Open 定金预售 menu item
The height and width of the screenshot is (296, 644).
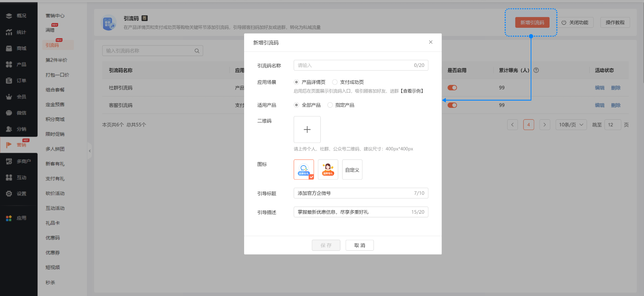[55, 104]
